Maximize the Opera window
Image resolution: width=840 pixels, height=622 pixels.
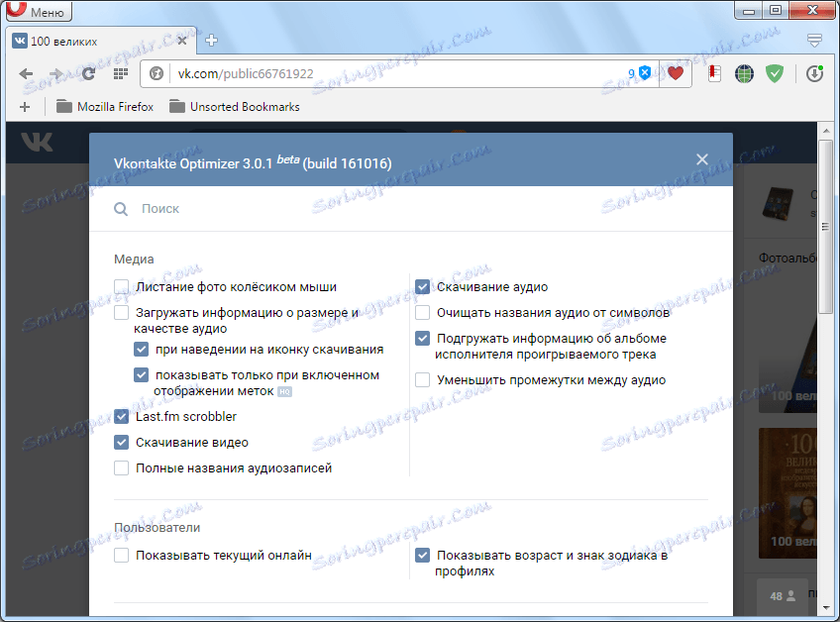(x=776, y=10)
